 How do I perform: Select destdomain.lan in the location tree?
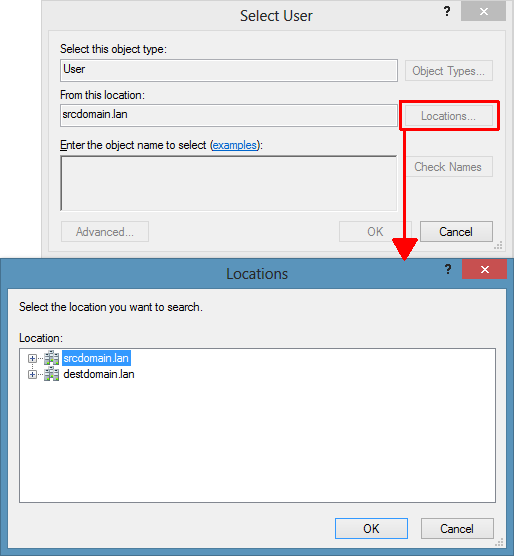(99, 374)
